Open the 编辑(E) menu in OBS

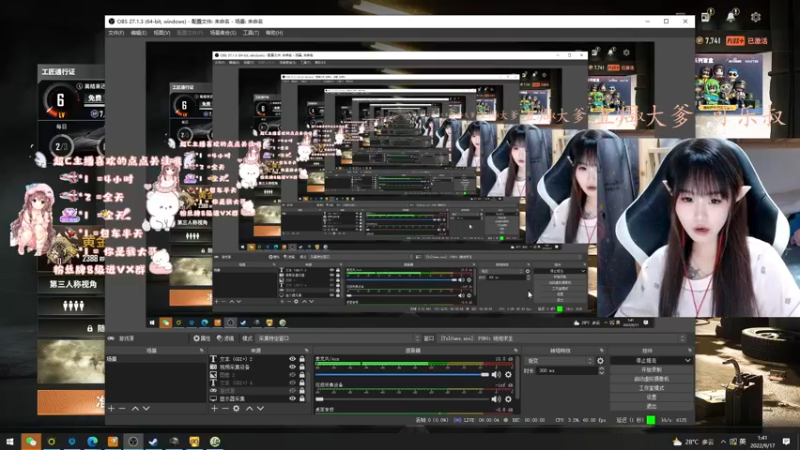[x=139, y=33]
